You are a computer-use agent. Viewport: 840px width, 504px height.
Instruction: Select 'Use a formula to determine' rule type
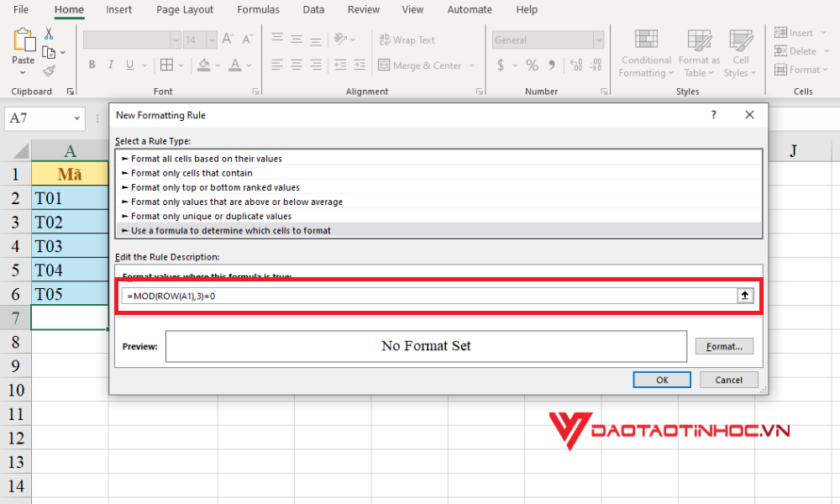[438, 230]
